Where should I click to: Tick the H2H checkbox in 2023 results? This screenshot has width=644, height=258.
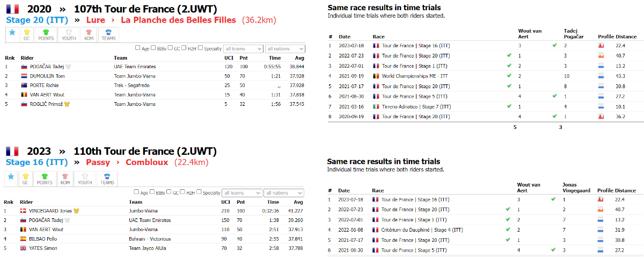[x=184, y=193]
